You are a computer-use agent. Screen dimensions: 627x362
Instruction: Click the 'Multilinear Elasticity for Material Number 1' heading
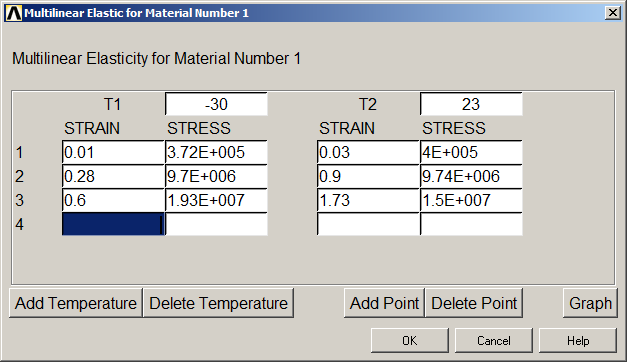coord(156,59)
